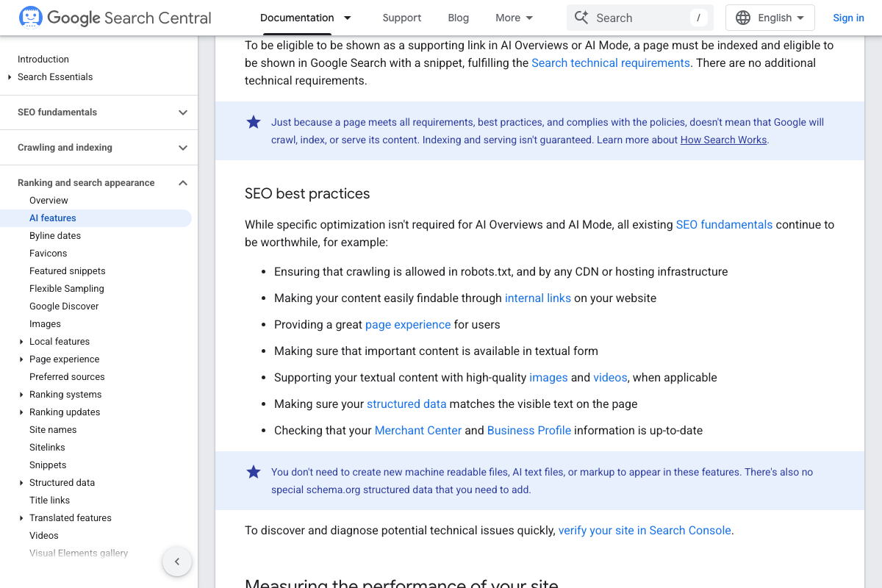Expand the Search Essentials tree item
Screen dimensions: 882x588
pos(10,77)
